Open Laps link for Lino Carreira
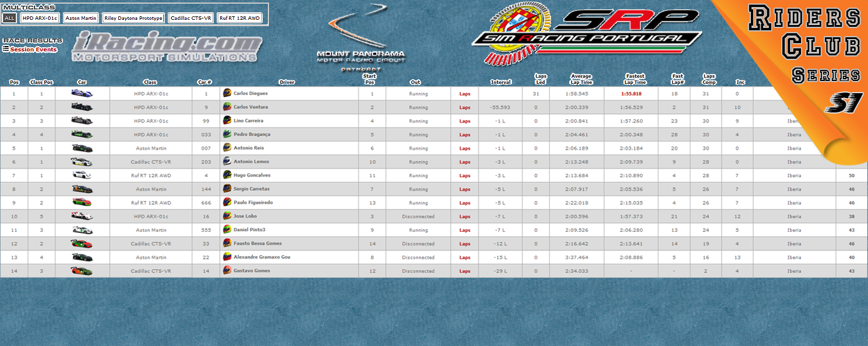The width and height of the screenshot is (868, 346). pos(464,121)
